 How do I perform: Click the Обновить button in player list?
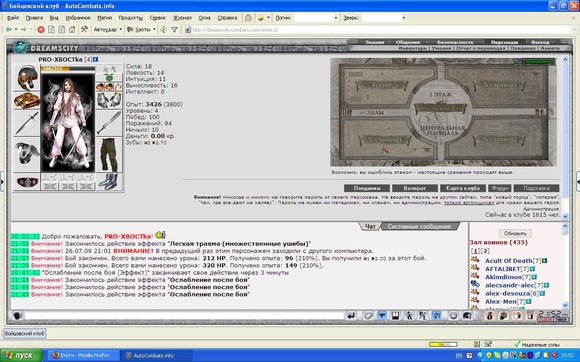[515, 233]
